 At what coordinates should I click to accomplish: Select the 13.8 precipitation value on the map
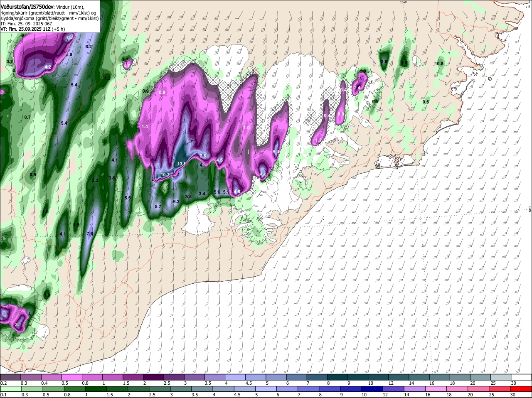(x=182, y=164)
